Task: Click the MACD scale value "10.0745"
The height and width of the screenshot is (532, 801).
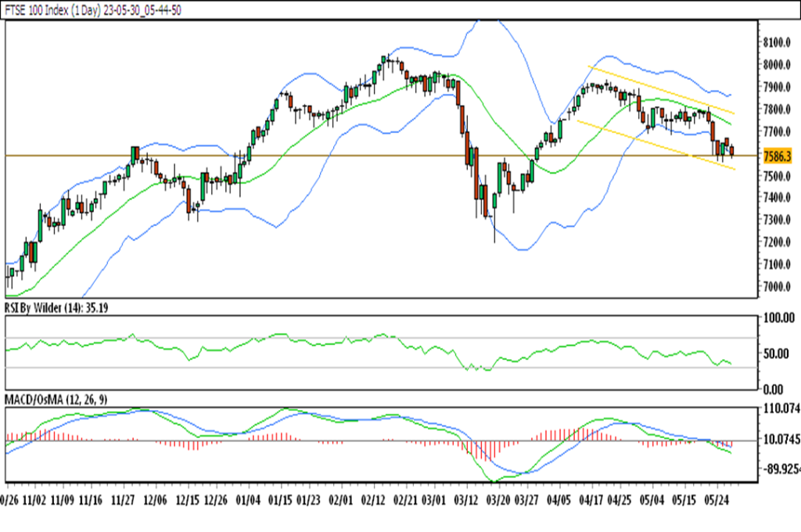Action: click(x=781, y=440)
